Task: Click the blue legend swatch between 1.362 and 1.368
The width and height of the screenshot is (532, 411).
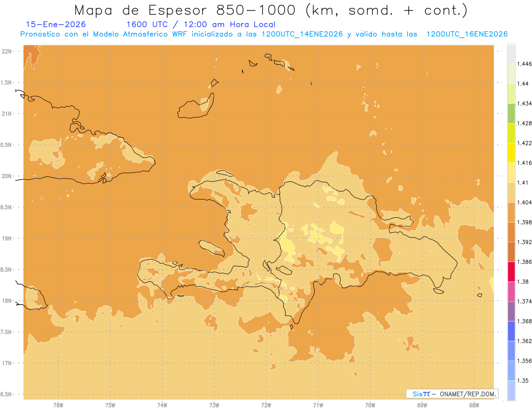Action: [511, 331]
